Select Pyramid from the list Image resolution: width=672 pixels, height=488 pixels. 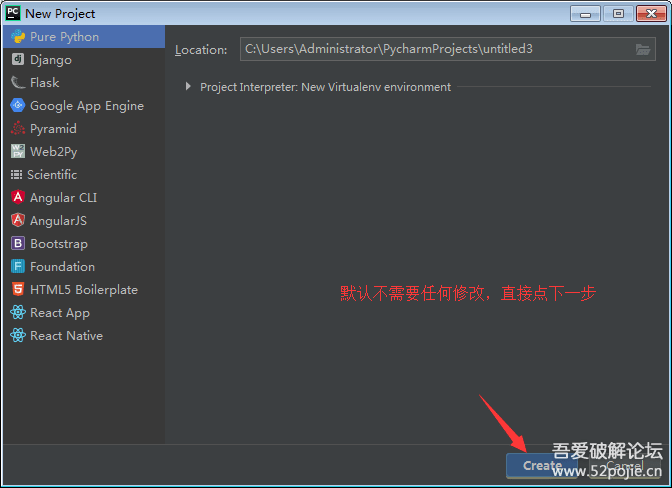tap(84, 129)
